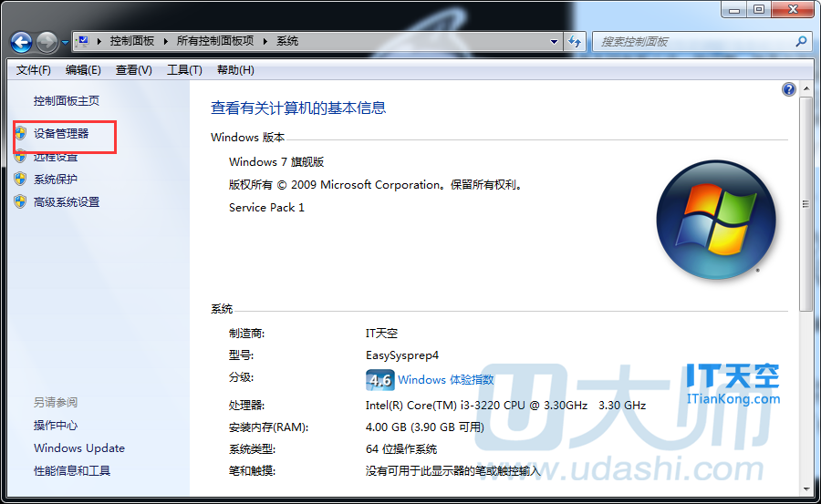Click the EasySysprep4 model value
Viewport: 821px width, 504px height.
[402, 355]
